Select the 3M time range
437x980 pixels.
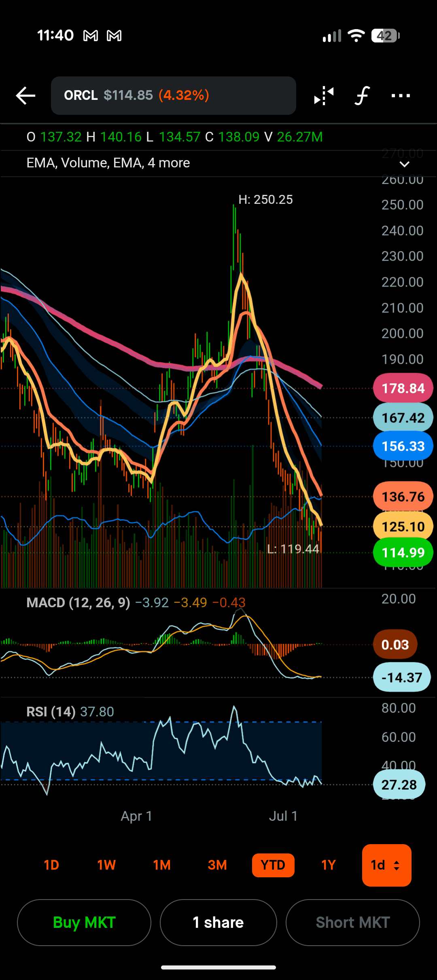217,865
